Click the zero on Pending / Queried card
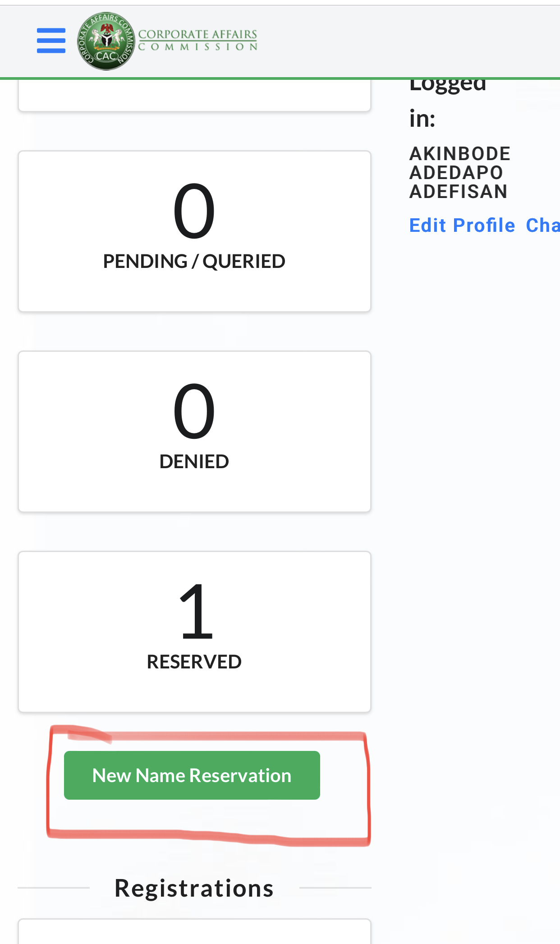Viewport: 560px width, 944px height. click(x=194, y=212)
